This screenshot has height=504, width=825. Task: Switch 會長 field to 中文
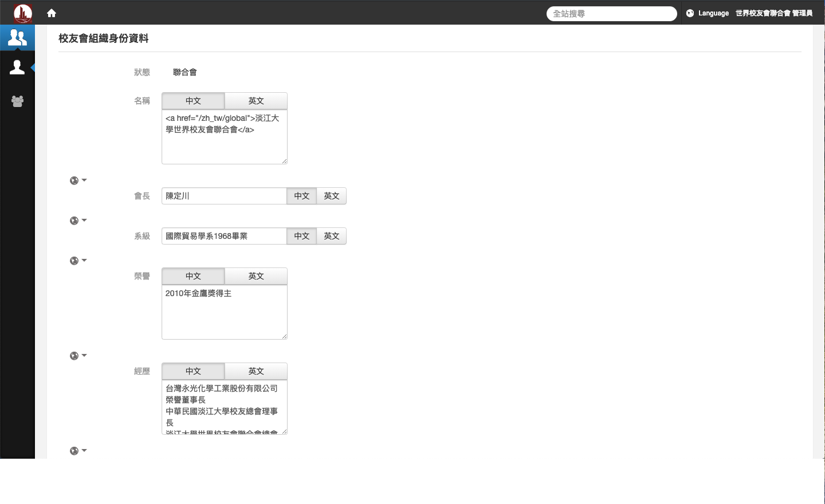point(302,196)
